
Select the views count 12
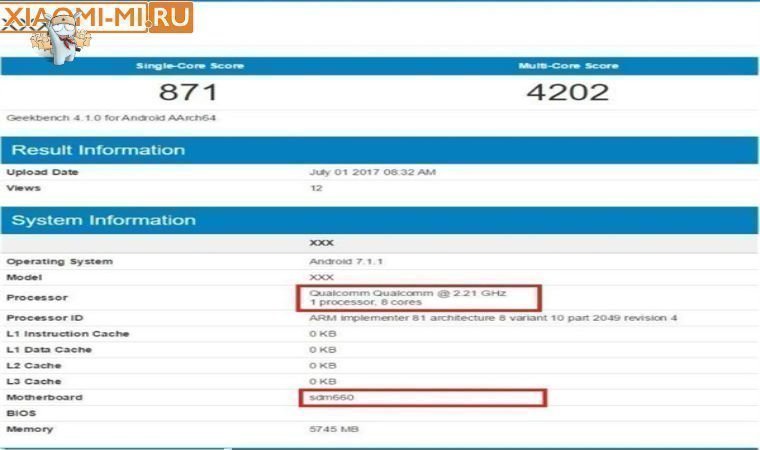coord(316,188)
